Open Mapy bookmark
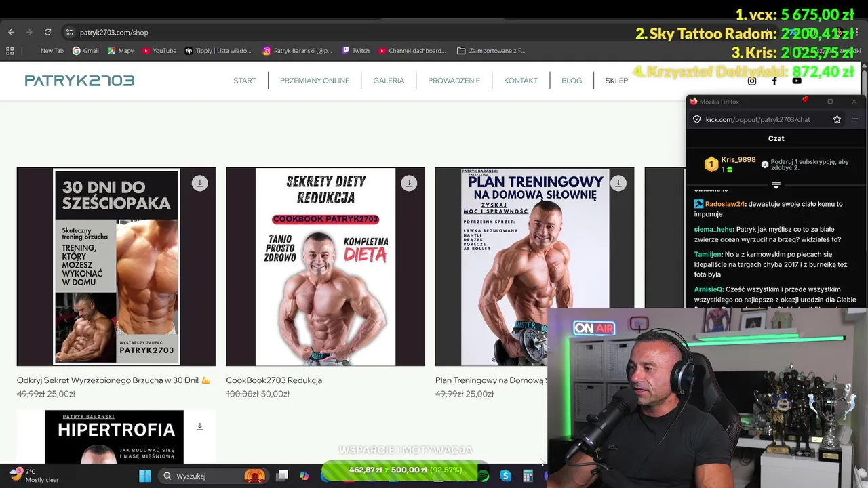 [x=120, y=51]
